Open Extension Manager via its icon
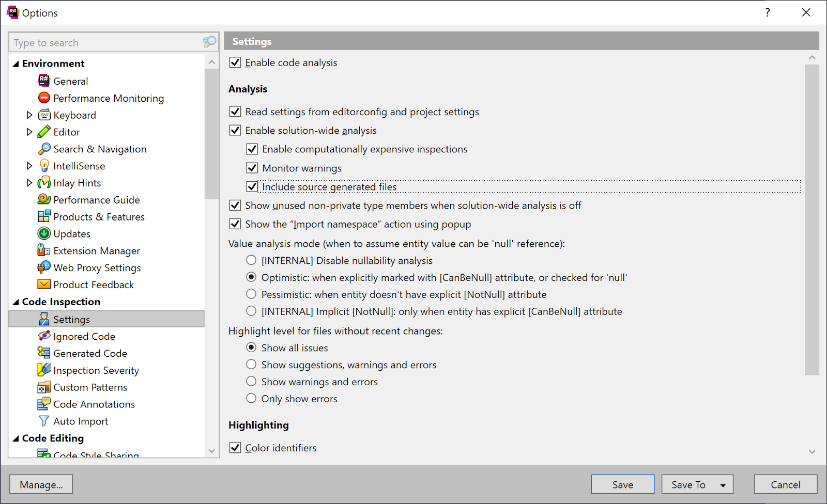 (x=44, y=250)
